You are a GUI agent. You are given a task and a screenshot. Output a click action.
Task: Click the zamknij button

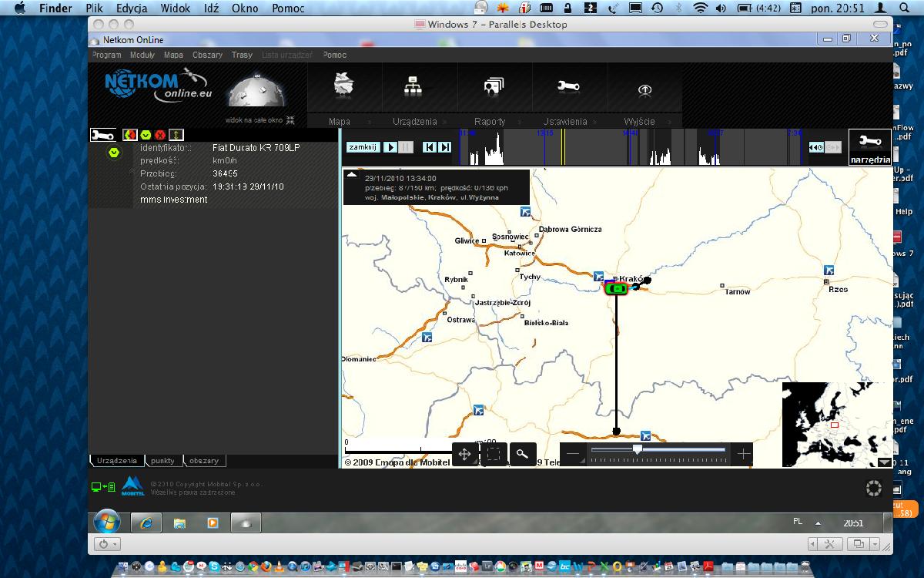pyautogui.click(x=362, y=146)
